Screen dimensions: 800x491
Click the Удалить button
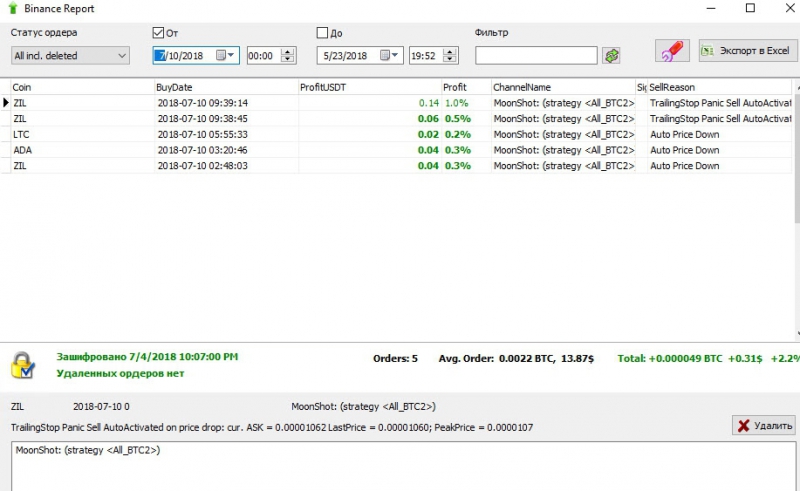pos(764,425)
